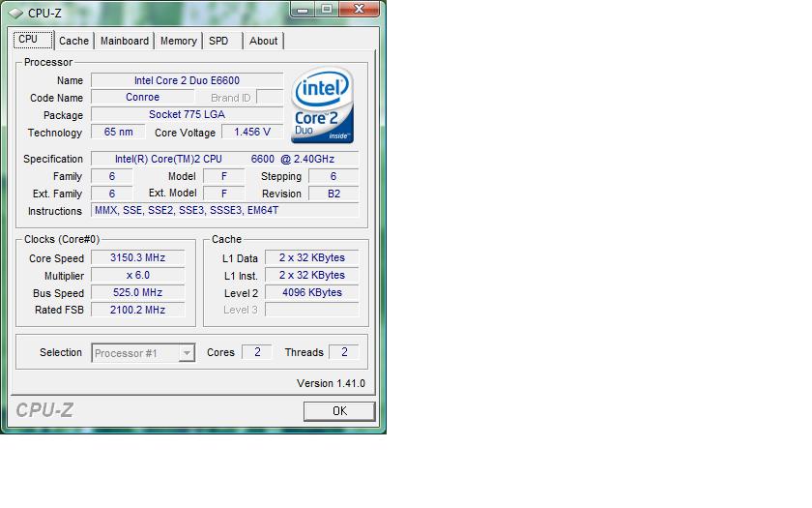This screenshot has width=812, height=508.
Task: Click the Intel Core 2 Duo logo
Action: [323, 105]
